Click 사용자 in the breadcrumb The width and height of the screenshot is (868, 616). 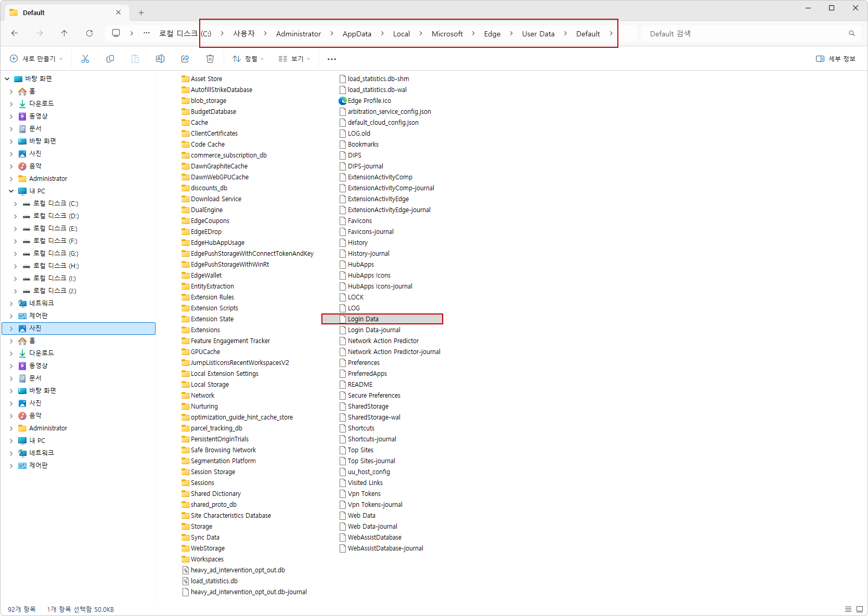tap(244, 34)
